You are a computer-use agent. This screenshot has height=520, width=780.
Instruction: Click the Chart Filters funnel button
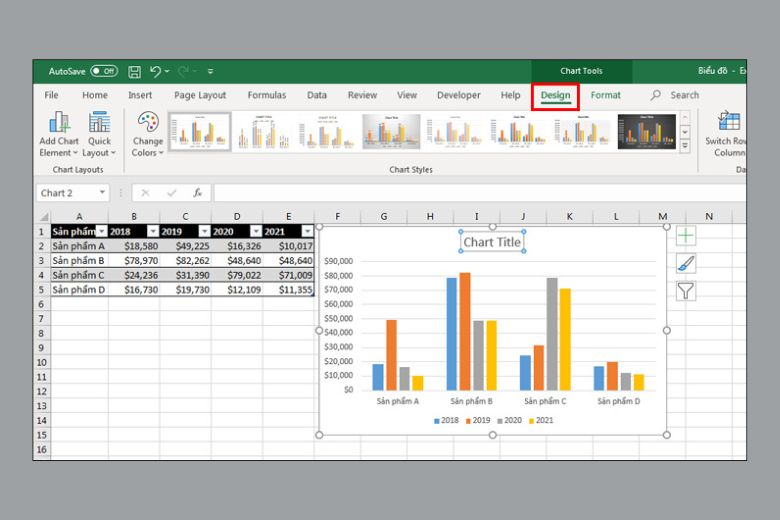click(685, 291)
